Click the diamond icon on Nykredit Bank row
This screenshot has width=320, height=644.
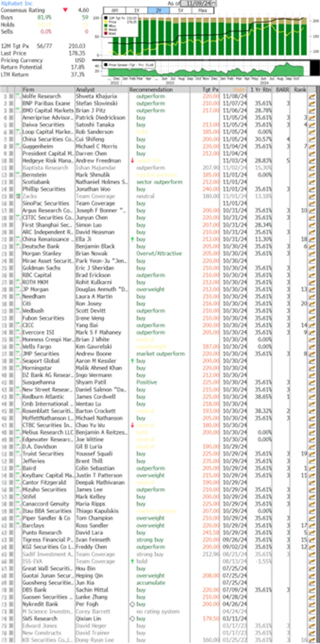pos(132,604)
